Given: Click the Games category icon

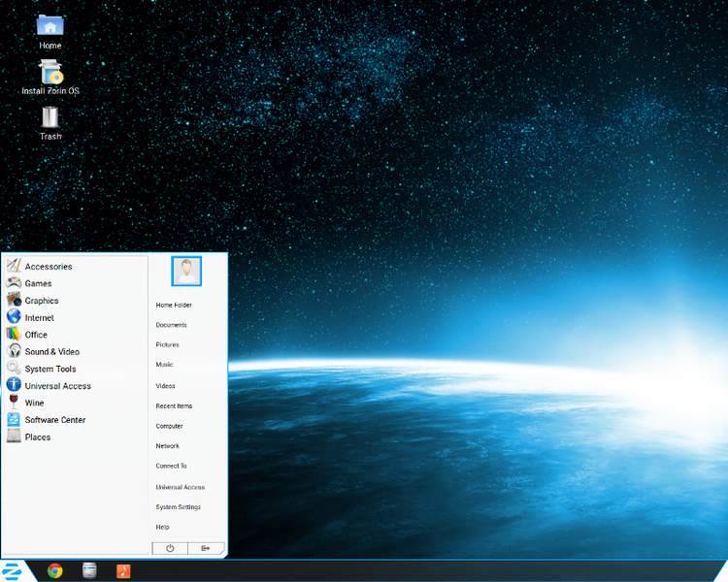Looking at the screenshot, I should pos(14,282).
